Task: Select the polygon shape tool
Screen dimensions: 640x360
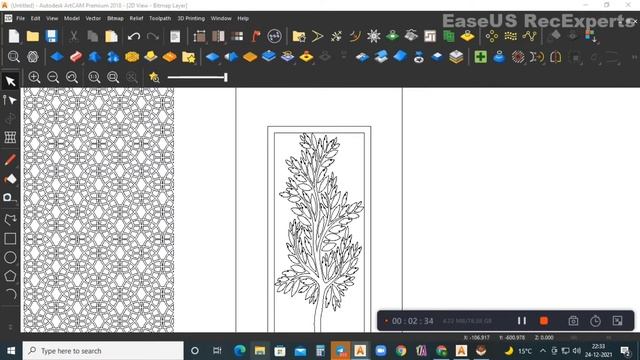Action: coord(10,276)
